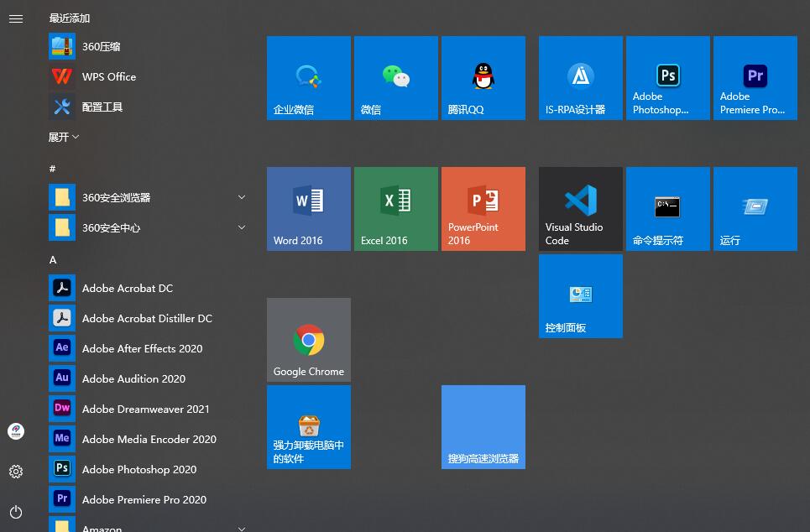Open the 强力卸载电脑中的软件 tile
This screenshot has width=810, height=532.
point(309,427)
